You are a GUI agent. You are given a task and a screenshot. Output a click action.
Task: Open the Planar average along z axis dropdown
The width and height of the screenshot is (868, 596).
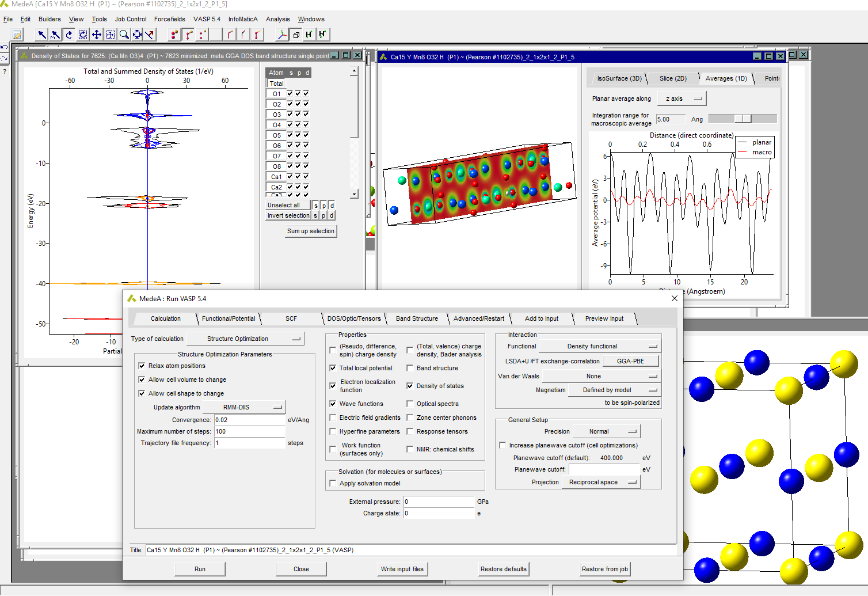pyautogui.click(x=682, y=98)
